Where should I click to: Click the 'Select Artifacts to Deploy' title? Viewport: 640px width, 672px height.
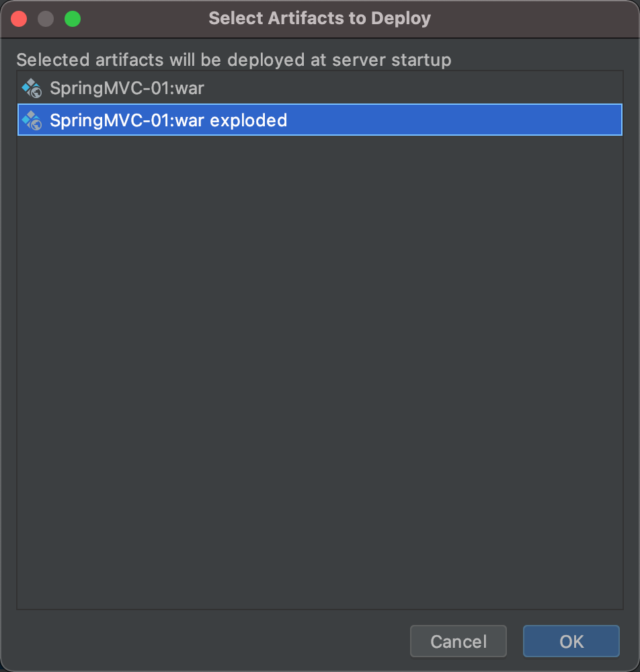coord(320,18)
